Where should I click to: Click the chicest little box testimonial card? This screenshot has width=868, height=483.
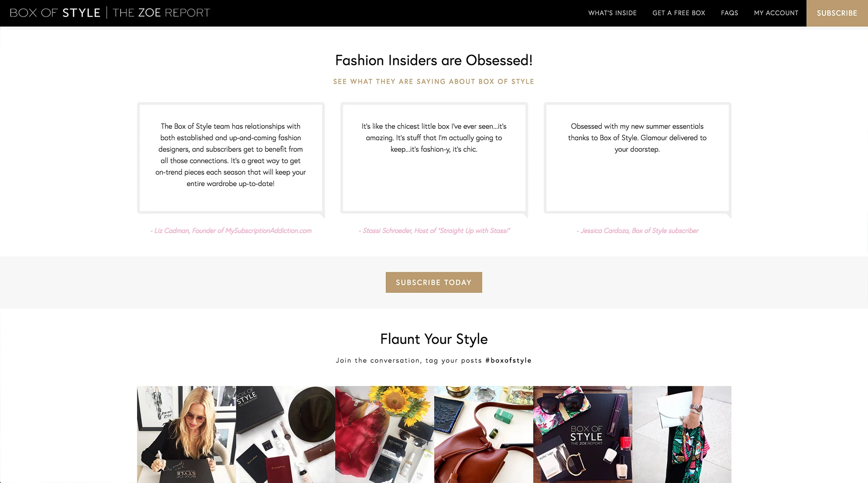434,158
